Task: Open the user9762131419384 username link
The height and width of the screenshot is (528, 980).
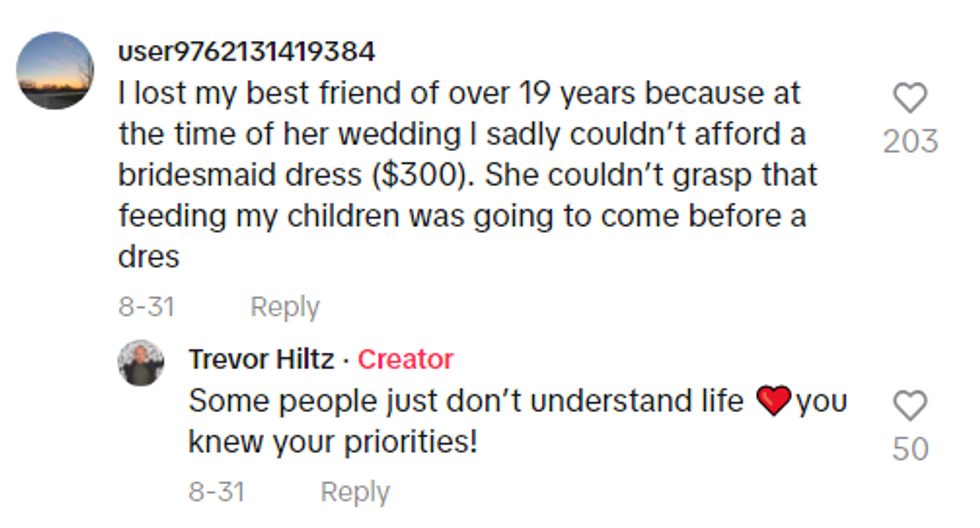Action: [x=247, y=50]
